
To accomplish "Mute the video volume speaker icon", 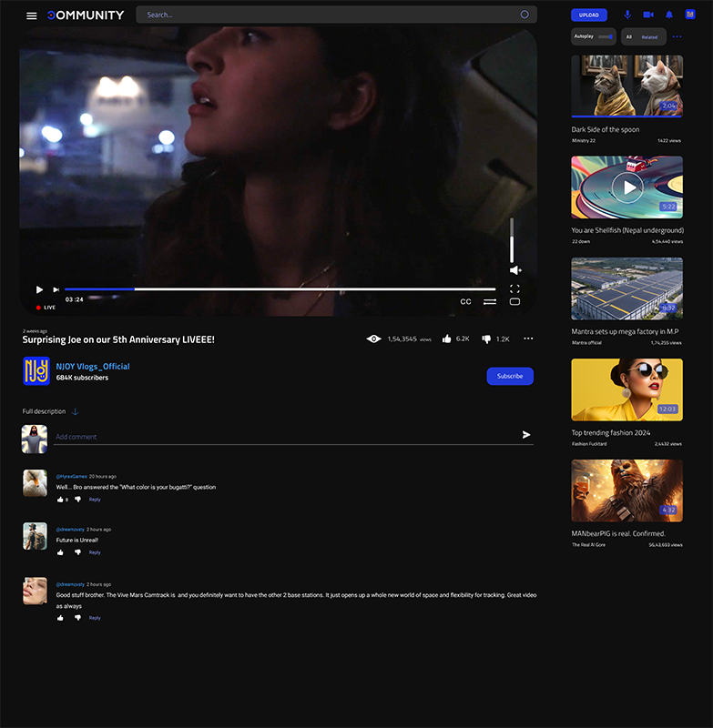I will pos(514,270).
